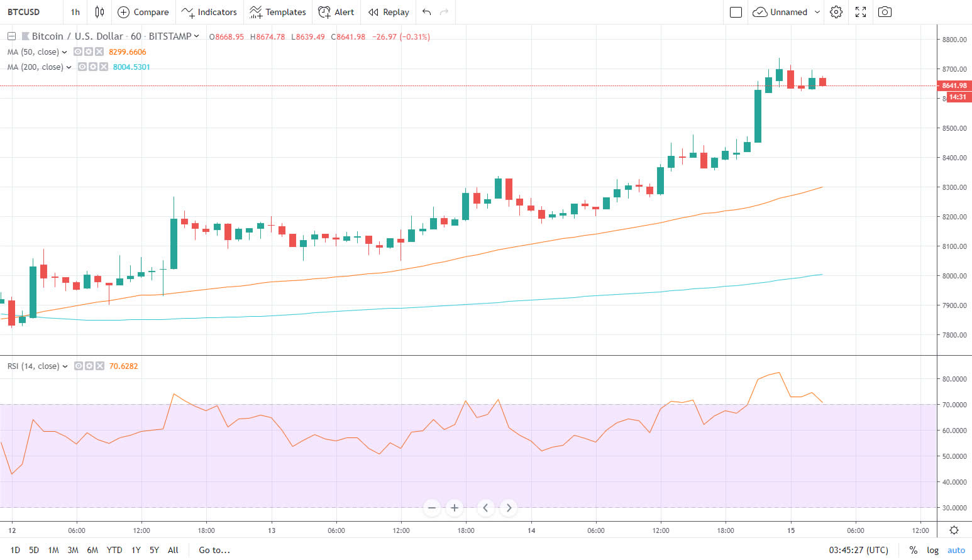Hide the MA (200, close) indicator

82,67
